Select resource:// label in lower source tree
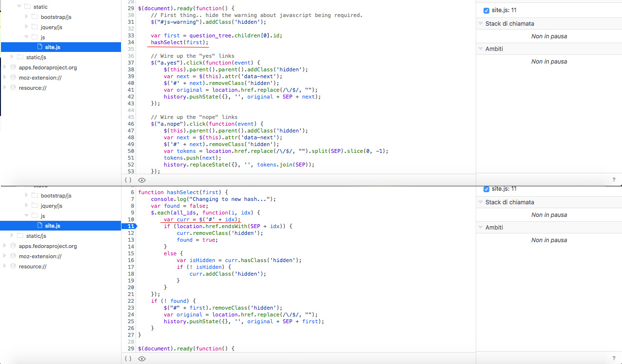 tap(33, 266)
